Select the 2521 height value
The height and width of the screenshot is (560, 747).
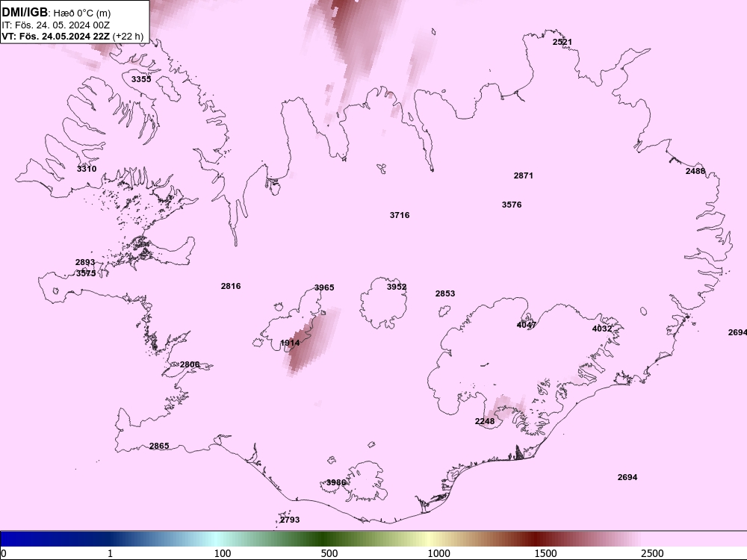tap(562, 42)
